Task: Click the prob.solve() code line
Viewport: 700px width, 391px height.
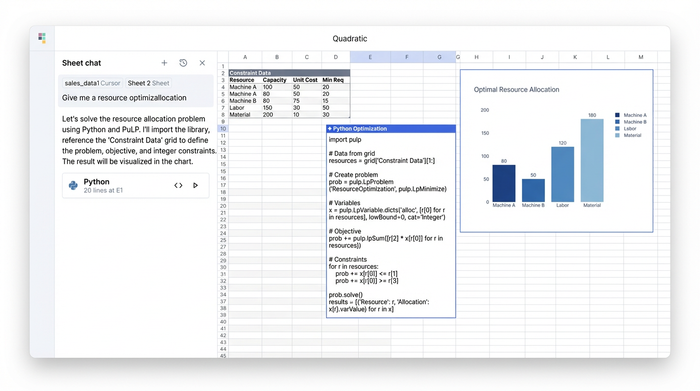Action: [x=346, y=295]
